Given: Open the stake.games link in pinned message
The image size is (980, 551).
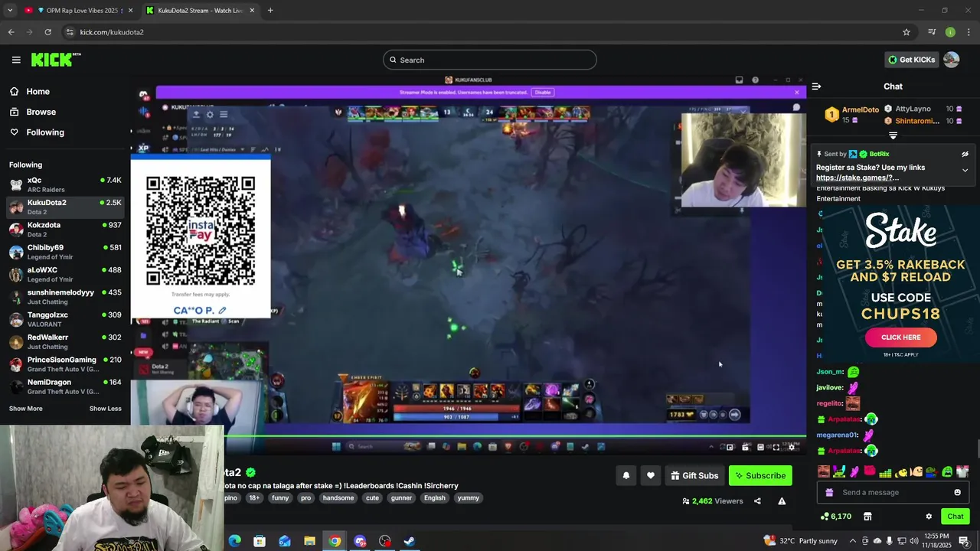Looking at the screenshot, I should (x=857, y=178).
